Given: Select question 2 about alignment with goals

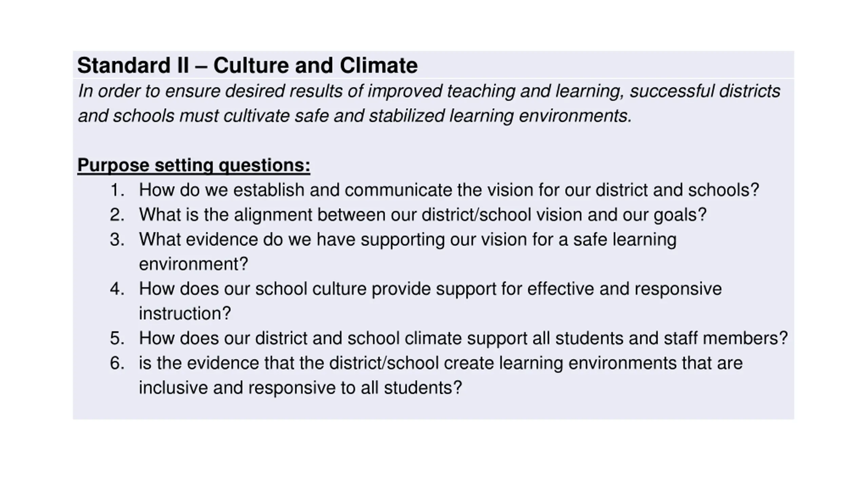Looking at the screenshot, I should (422, 215).
